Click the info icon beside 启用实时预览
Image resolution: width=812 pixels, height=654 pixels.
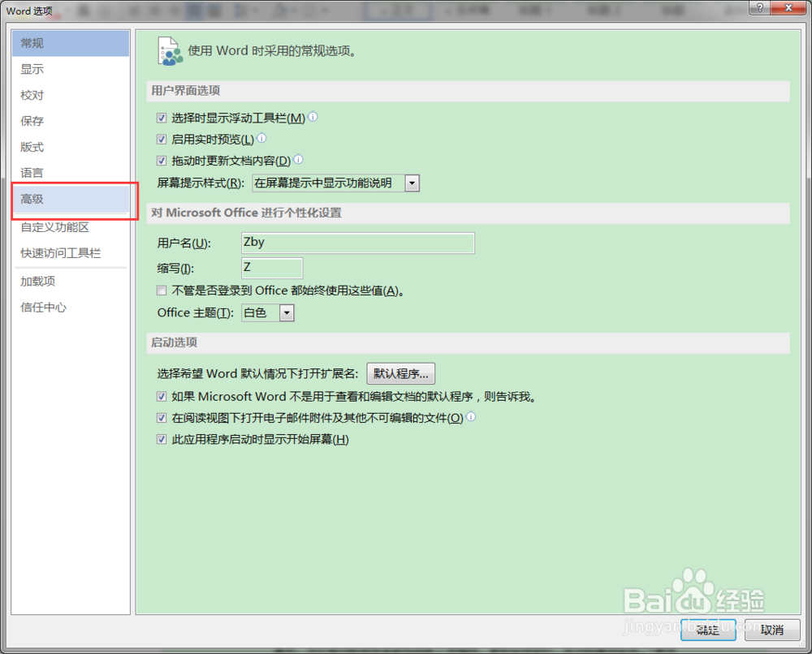pyautogui.click(x=261, y=139)
